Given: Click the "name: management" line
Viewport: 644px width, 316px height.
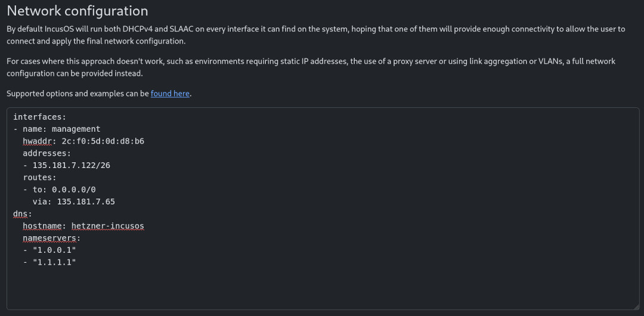Looking at the screenshot, I should tap(61, 129).
